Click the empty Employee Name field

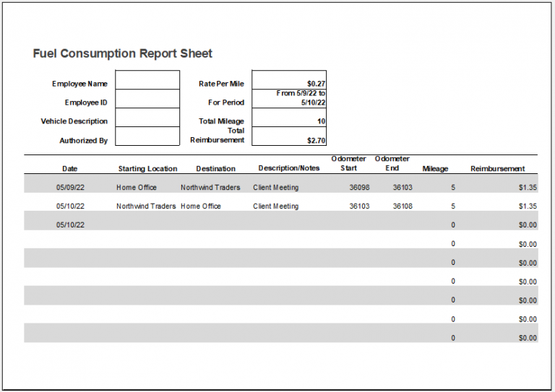(x=147, y=80)
